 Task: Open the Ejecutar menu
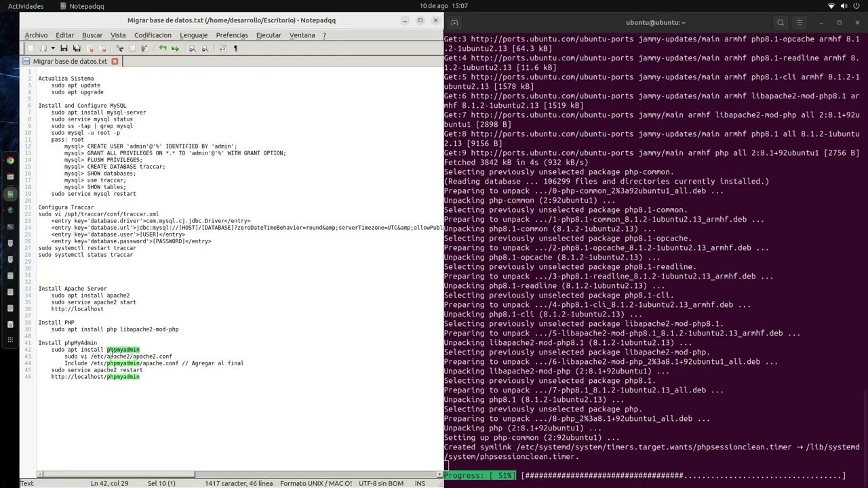pos(269,35)
